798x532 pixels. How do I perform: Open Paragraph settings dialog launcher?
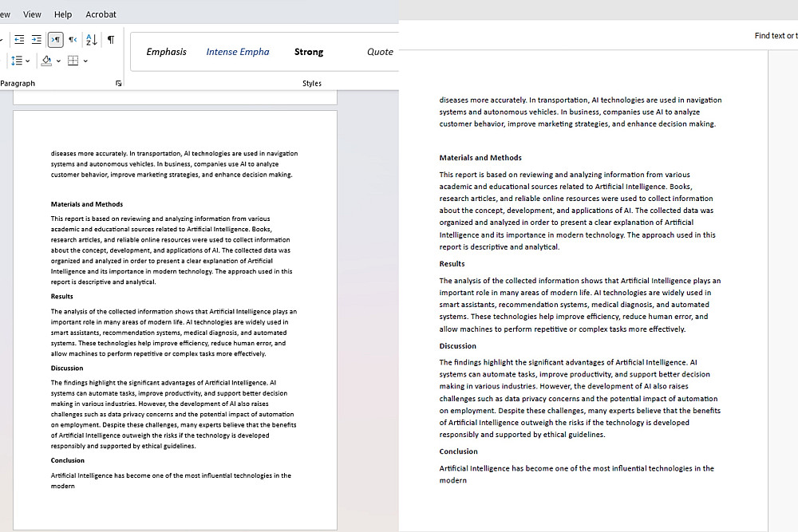pos(119,84)
